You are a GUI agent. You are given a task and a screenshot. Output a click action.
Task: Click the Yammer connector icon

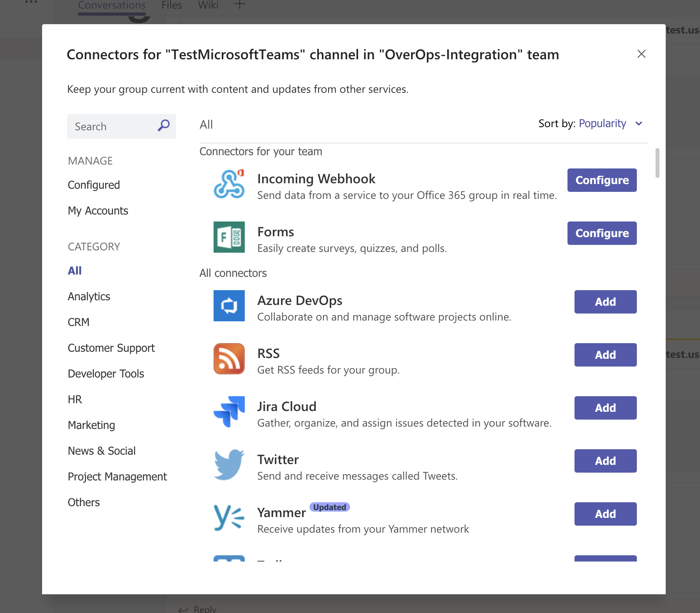[229, 518]
